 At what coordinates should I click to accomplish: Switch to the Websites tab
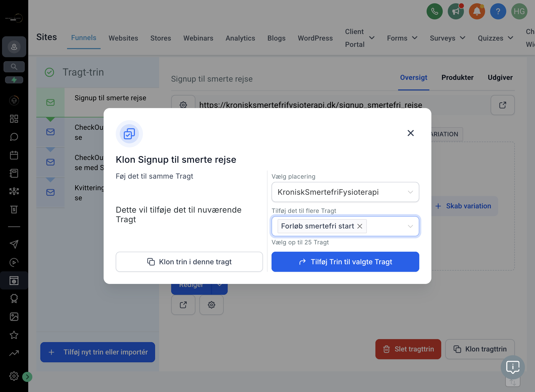coord(123,38)
